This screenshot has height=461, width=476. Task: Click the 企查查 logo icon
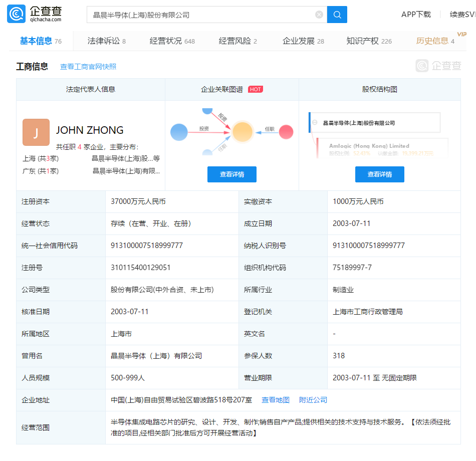(x=15, y=14)
